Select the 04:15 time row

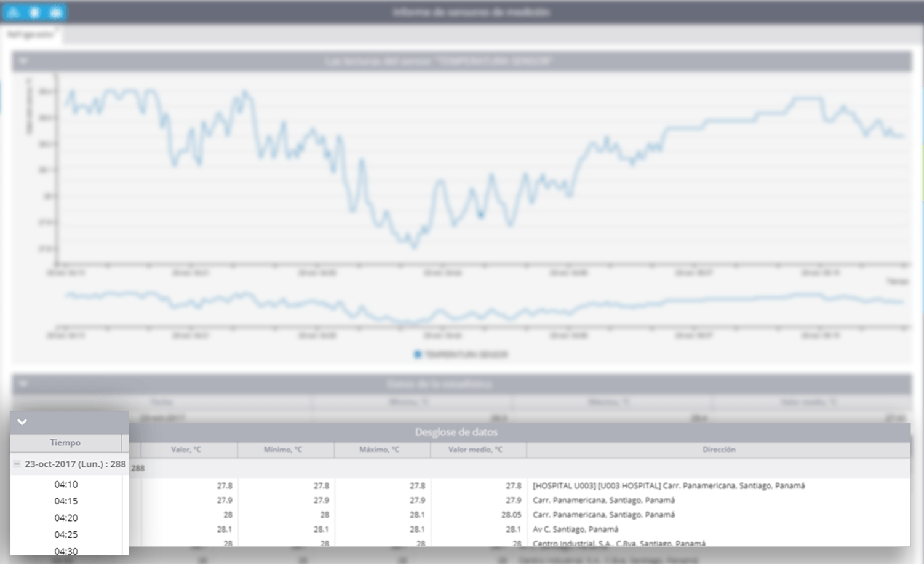point(66,501)
